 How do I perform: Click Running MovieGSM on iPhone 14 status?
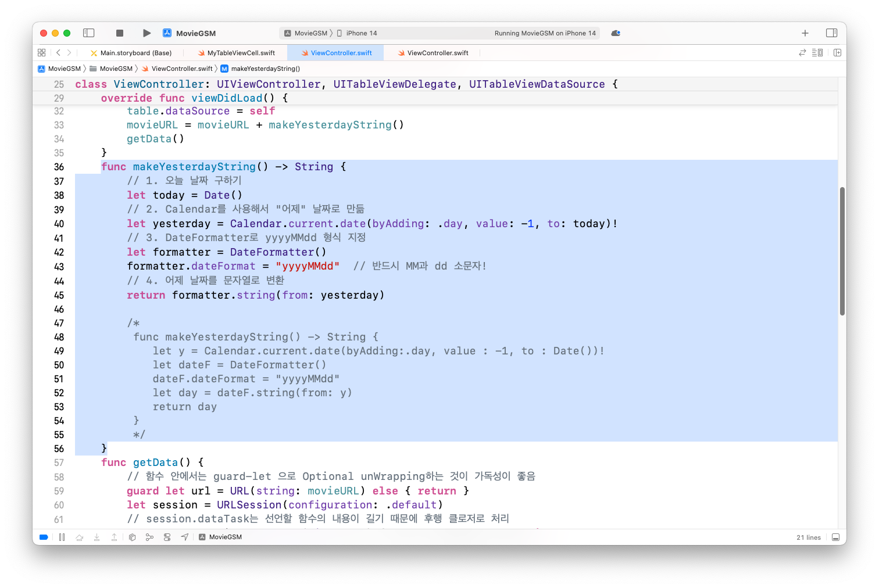(545, 33)
